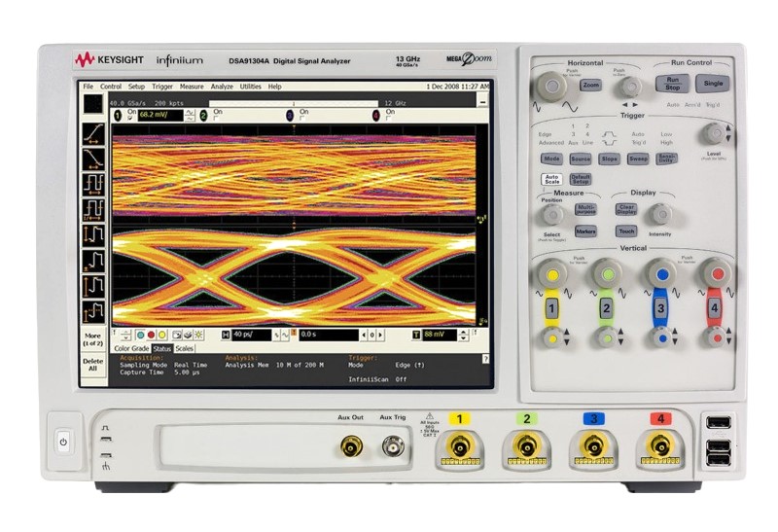Click the stepper arrows left of cyan circle
Screen dimensions: 778x532
(x=127, y=335)
